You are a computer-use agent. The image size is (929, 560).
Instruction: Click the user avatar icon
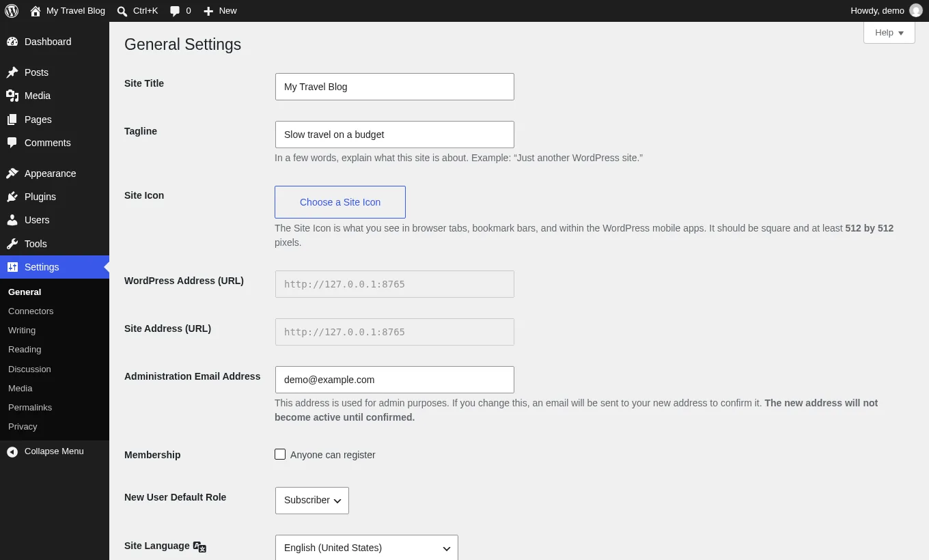coord(916,11)
